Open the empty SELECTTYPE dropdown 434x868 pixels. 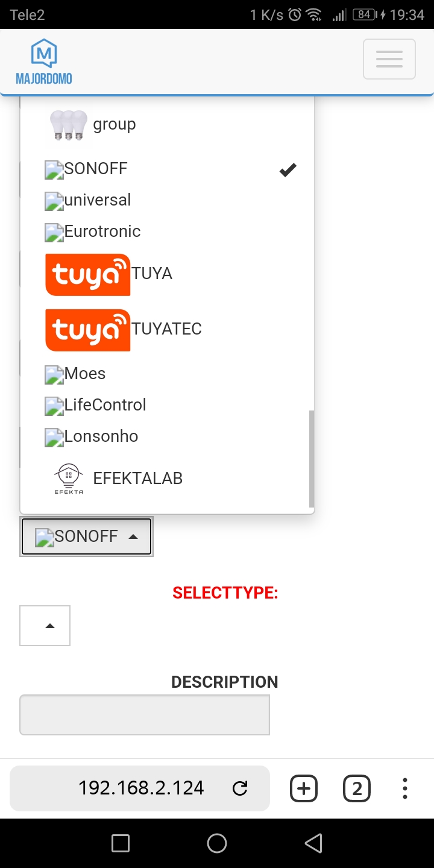45,625
